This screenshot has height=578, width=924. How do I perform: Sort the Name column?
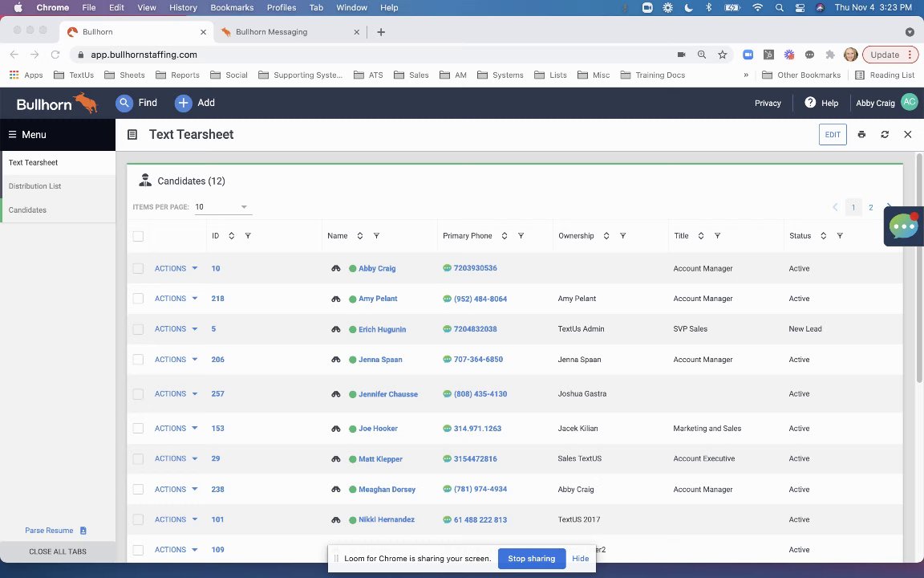pos(360,236)
